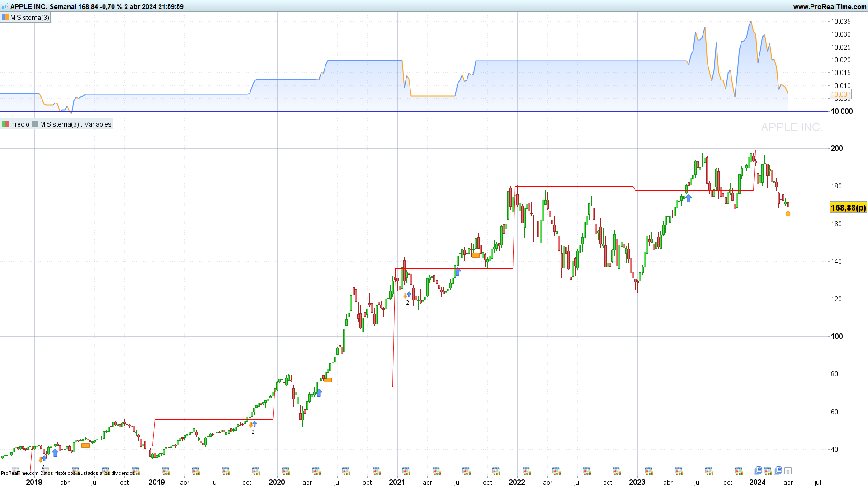The height and width of the screenshot is (488, 868).
Task: Open the MiSistema(3) equity panel label
Action: click(x=30, y=18)
